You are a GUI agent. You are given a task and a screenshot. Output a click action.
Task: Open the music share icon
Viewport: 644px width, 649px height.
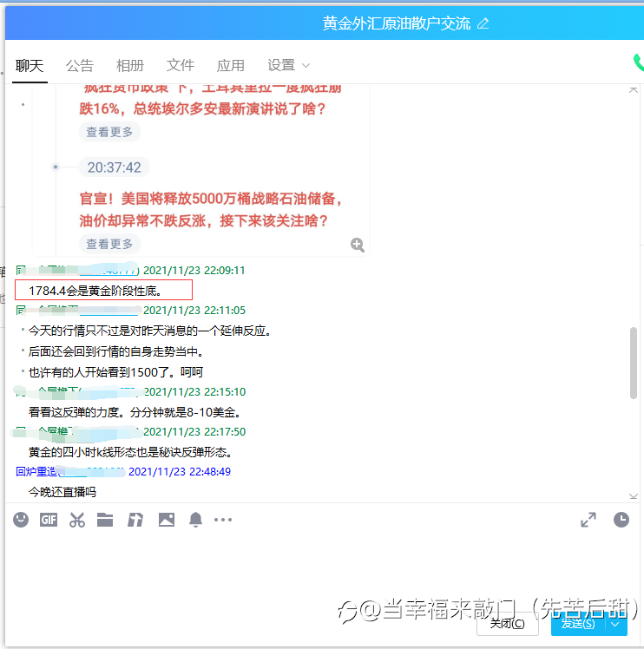coord(135,520)
